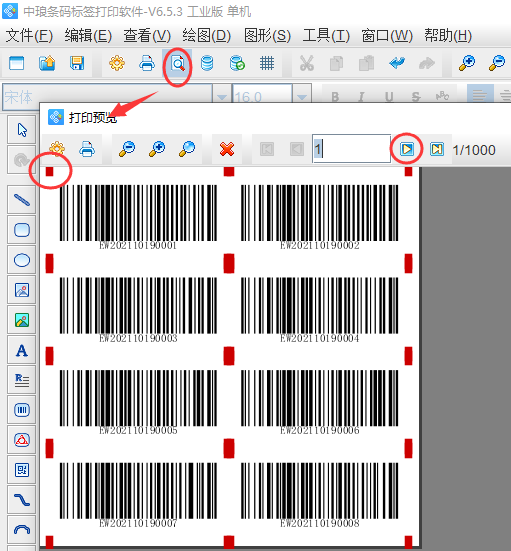Select the rounded rectangle tool
This screenshot has width=511, height=551.
click(22, 230)
